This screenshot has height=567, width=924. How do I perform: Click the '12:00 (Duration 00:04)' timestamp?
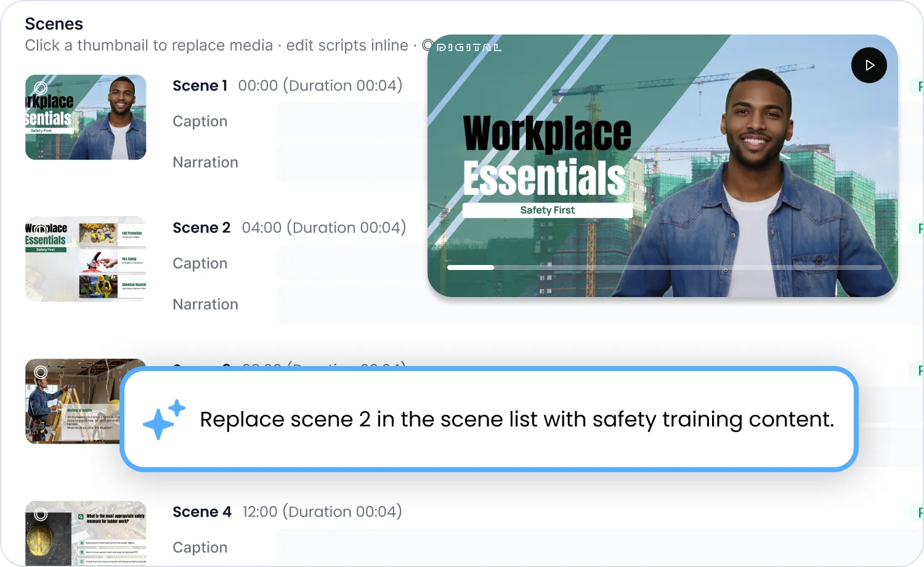pos(322,512)
